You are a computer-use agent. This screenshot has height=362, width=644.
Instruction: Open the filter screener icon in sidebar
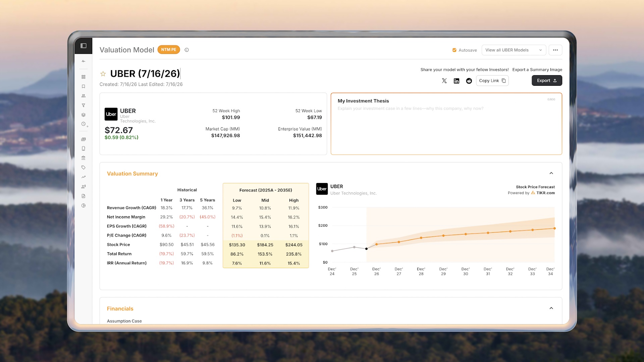[x=84, y=105]
